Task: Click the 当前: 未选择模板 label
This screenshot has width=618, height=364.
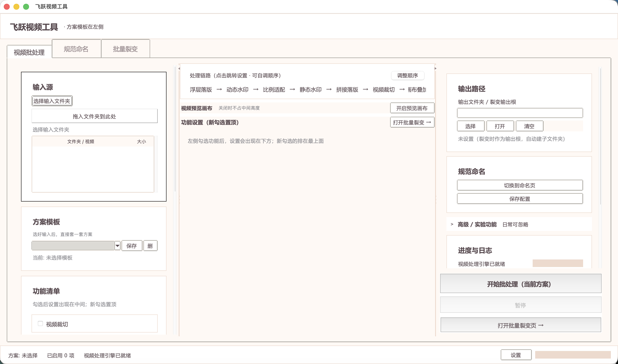Action: (x=53, y=258)
